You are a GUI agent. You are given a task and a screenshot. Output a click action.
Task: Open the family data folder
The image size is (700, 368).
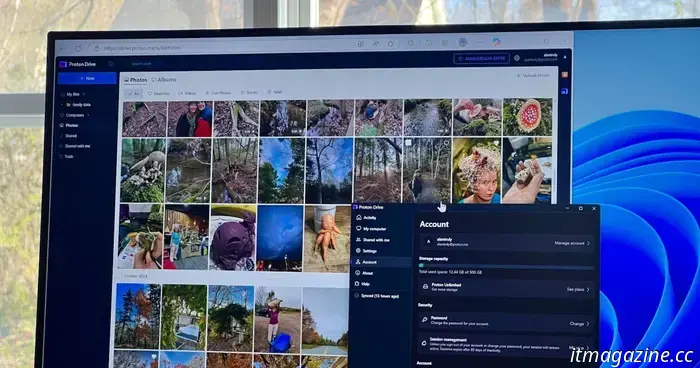[79, 105]
